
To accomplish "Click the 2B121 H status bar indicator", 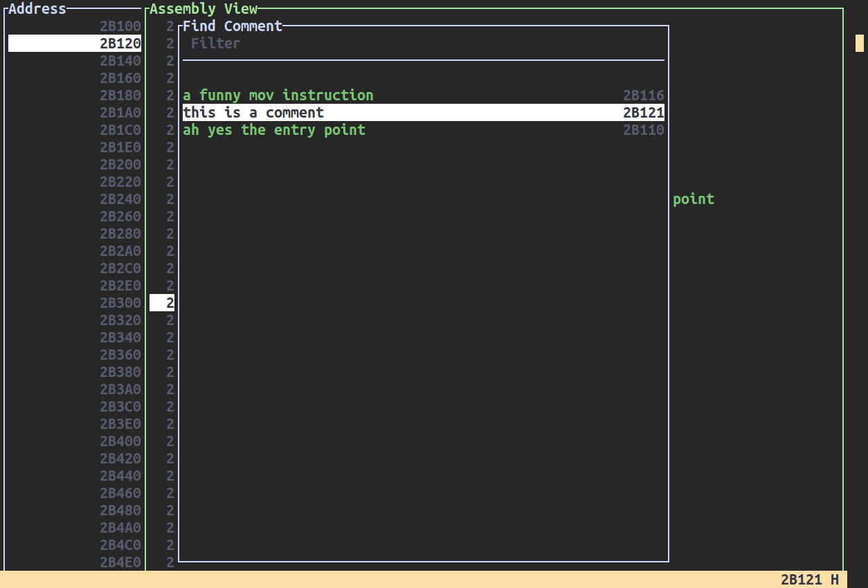I will 809,580.
